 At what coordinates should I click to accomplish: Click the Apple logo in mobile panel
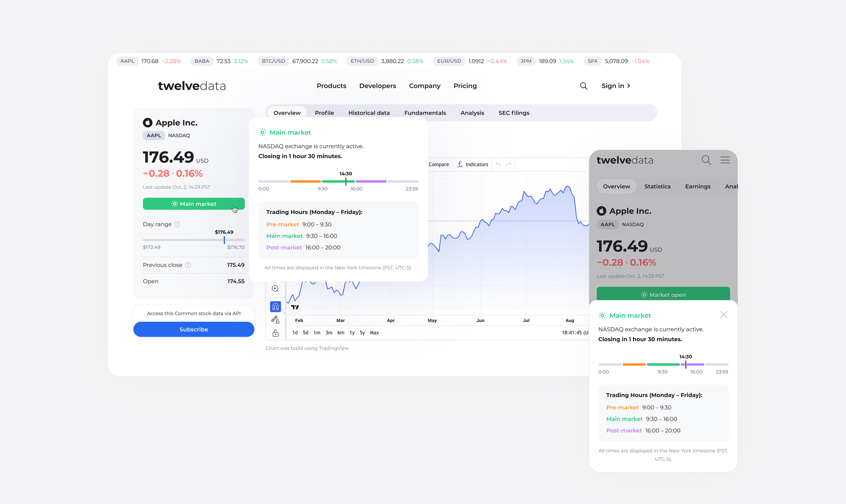click(x=601, y=211)
